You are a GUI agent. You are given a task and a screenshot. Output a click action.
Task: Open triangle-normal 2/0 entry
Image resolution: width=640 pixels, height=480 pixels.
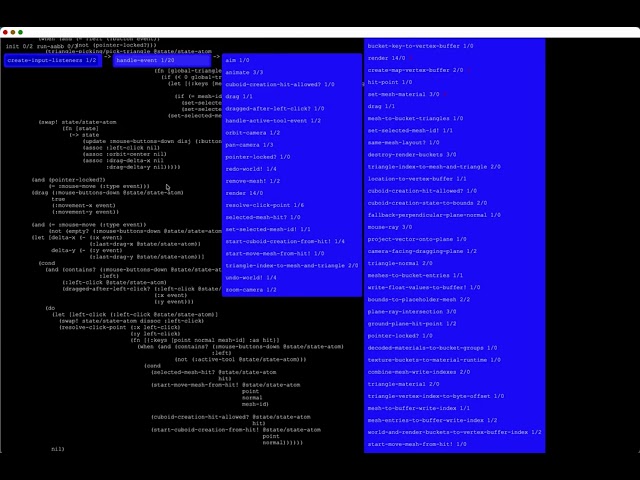(400, 263)
